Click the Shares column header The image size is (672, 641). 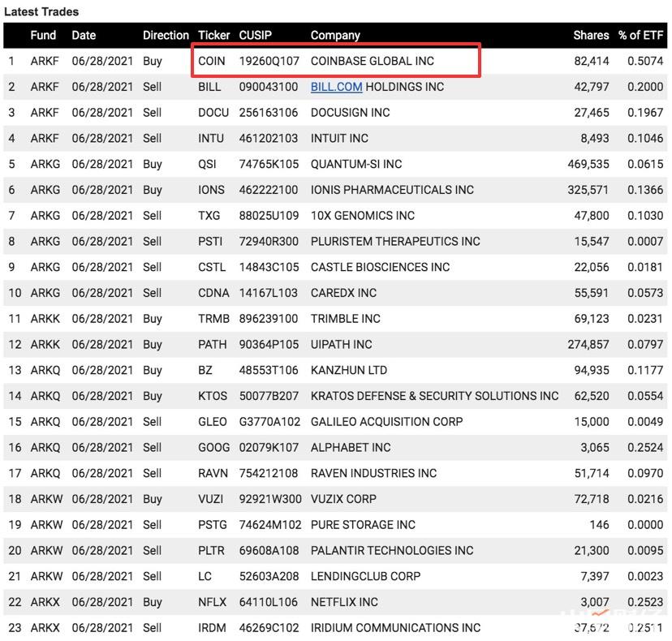tap(591, 36)
